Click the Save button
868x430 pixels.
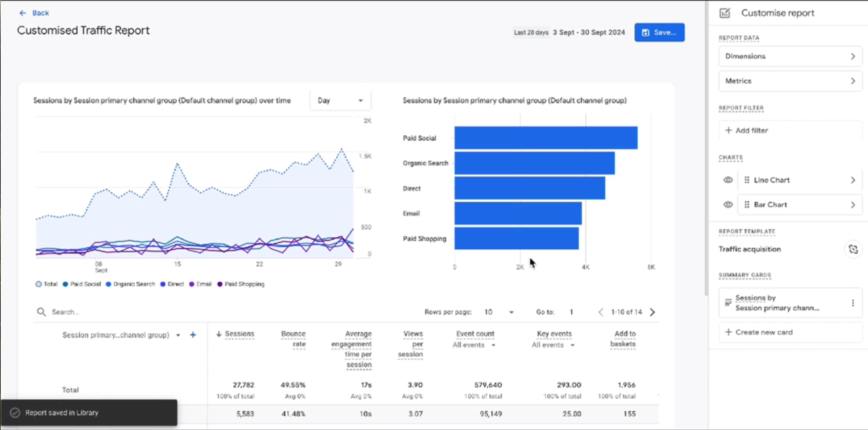click(659, 33)
